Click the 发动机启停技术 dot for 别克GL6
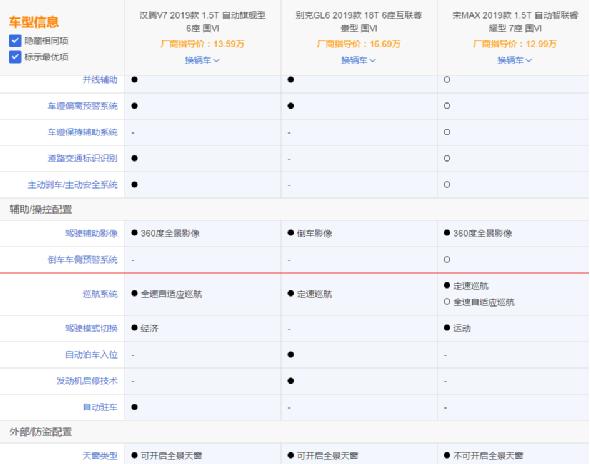The height and width of the screenshot is (464, 590). click(290, 381)
